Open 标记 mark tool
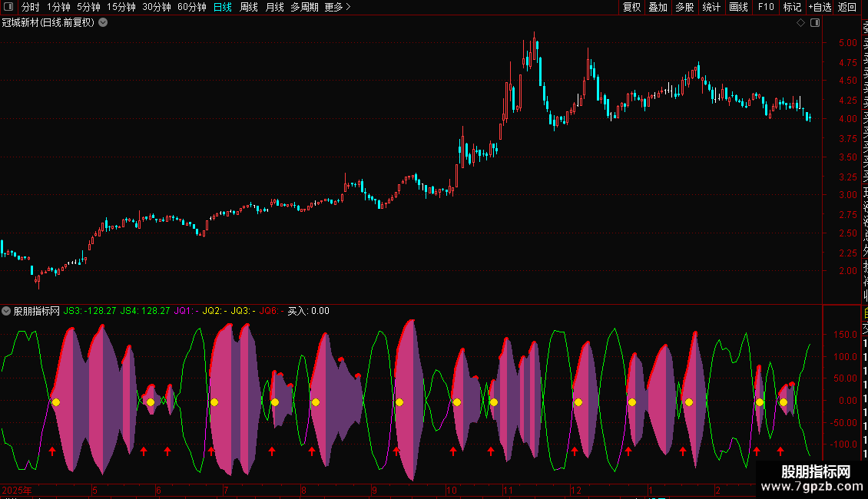 pyautogui.click(x=792, y=7)
